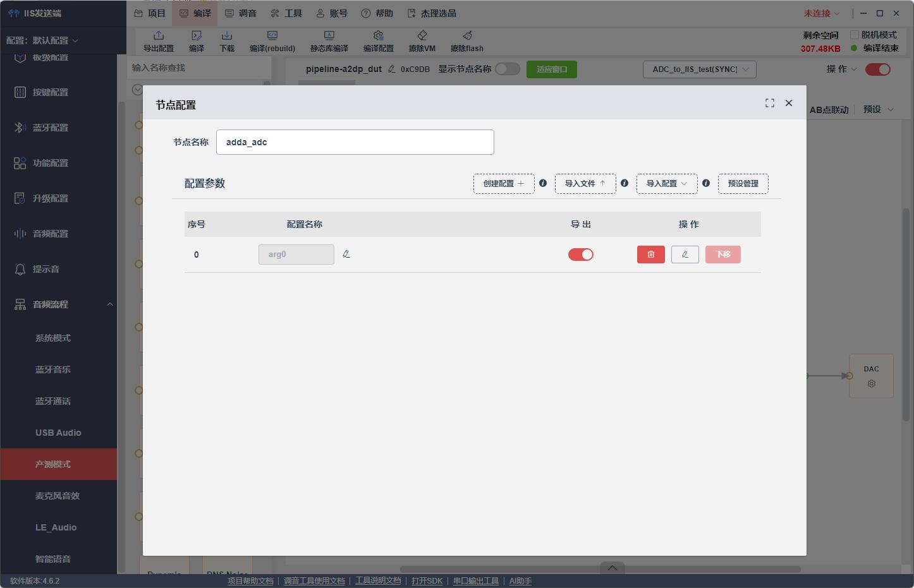
Task: Open the DAC node gear settings
Action: (872, 383)
